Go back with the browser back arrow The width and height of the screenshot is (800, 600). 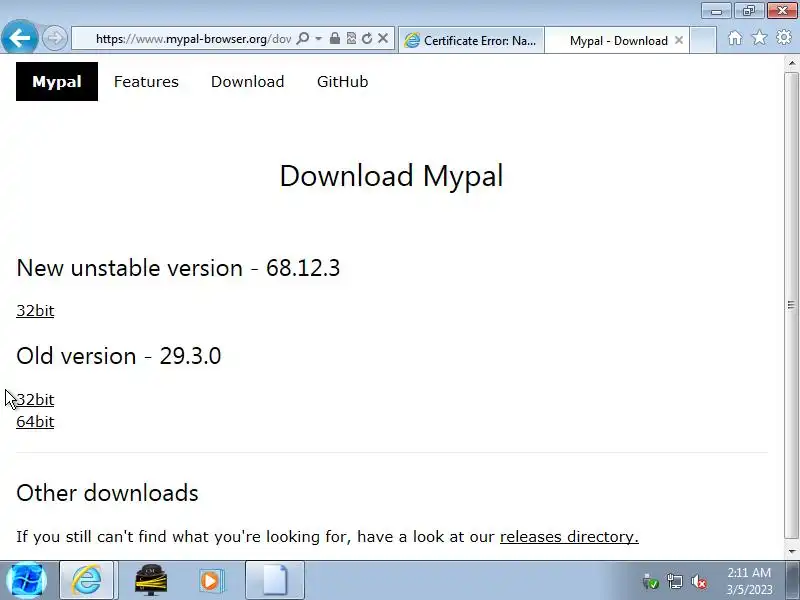click(19, 37)
